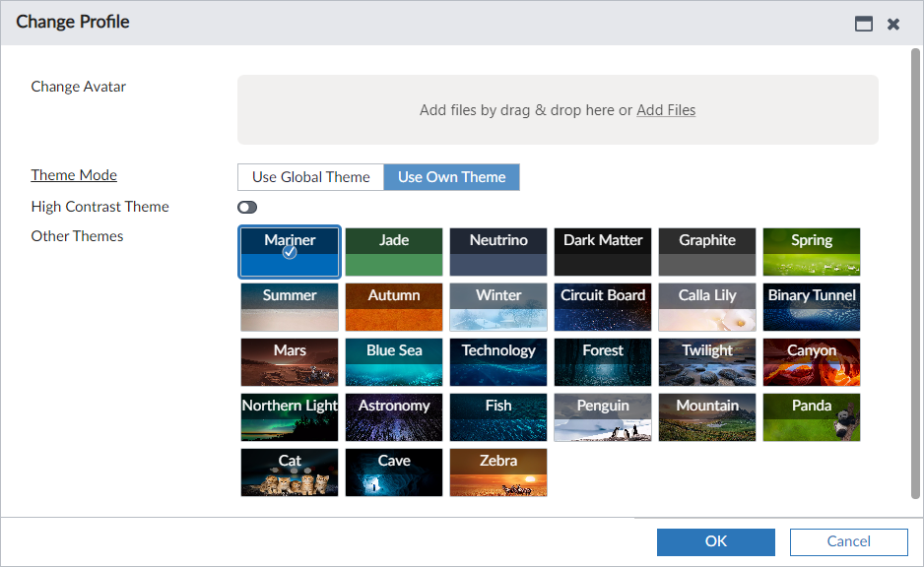Select the Graphite gray swatch

point(706,252)
